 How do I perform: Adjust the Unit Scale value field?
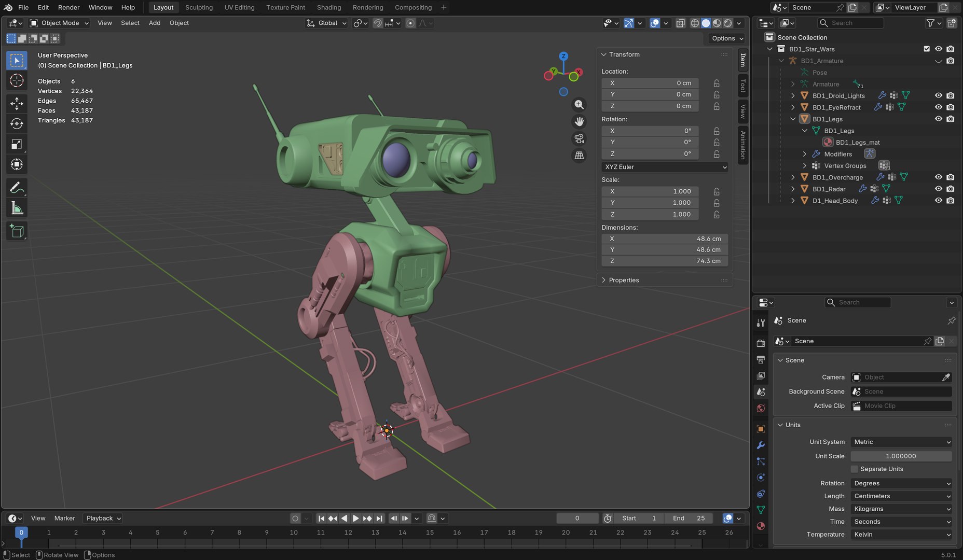(x=901, y=456)
